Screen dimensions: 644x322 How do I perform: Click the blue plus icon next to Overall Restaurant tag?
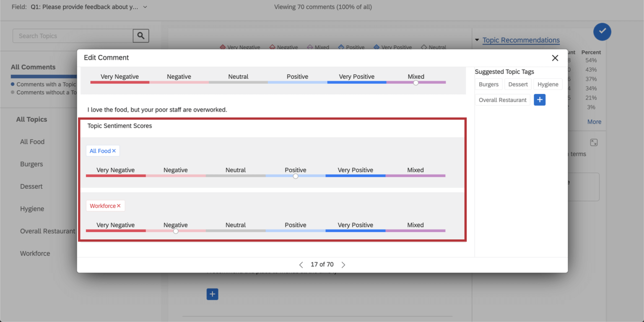point(540,100)
